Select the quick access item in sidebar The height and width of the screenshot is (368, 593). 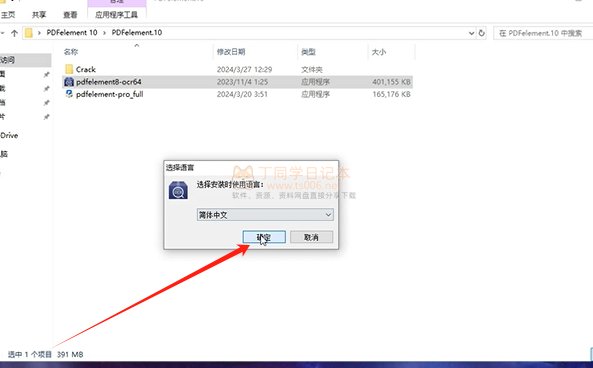(x=25, y=60)
